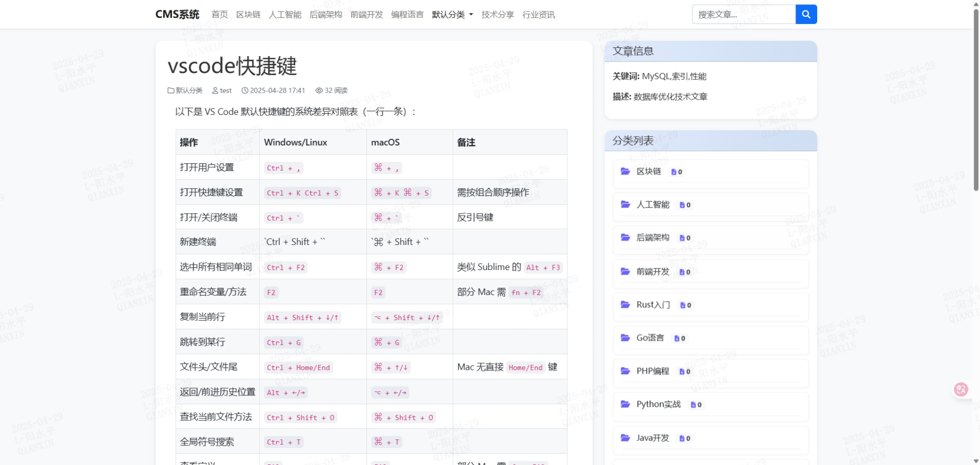Screen dimensions: 980x465
Task: Click the CMS系统 site logo
Action: (x=177, y=14)
